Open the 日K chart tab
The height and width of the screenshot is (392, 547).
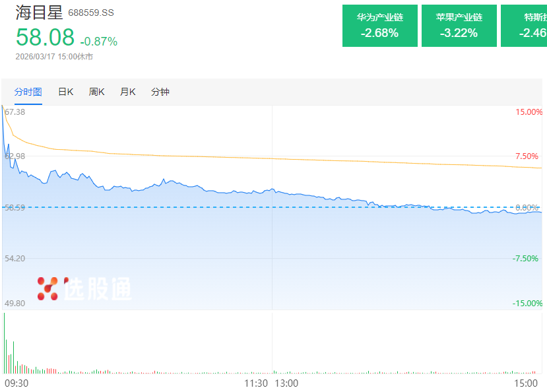point(65,92)
